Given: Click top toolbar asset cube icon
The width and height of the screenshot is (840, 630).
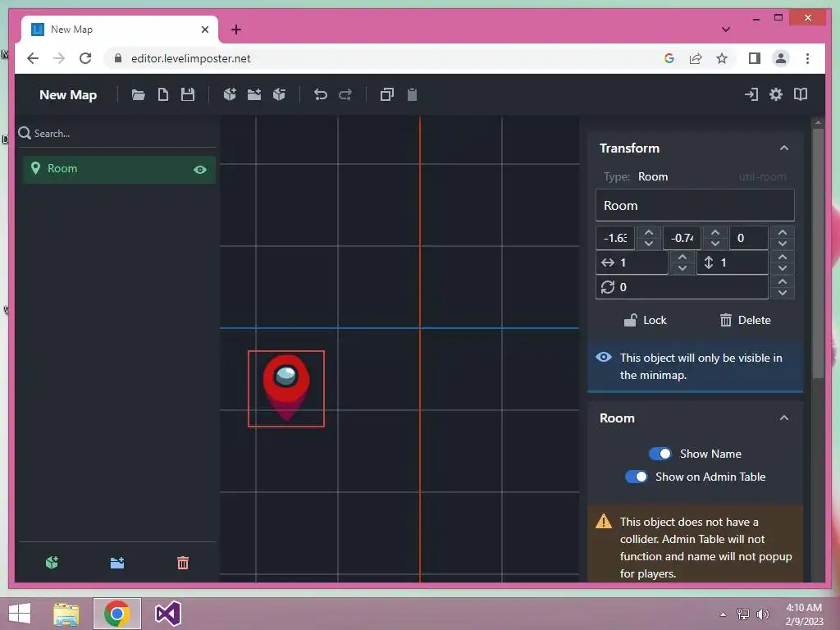Looking at the screenshot, I should click(x=279, y=95).
